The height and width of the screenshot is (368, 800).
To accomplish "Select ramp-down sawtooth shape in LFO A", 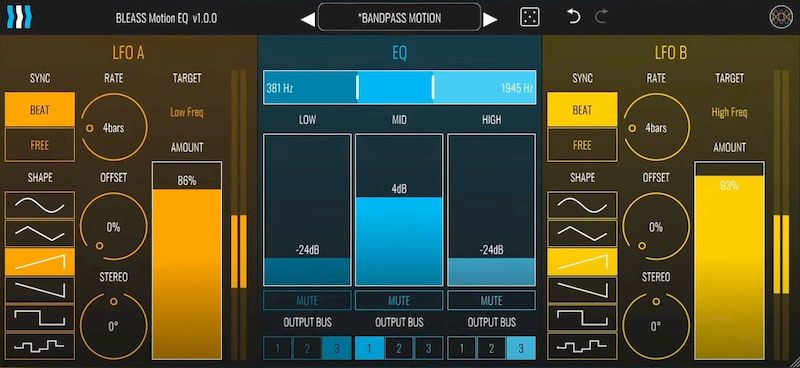I will pos(40,290).
